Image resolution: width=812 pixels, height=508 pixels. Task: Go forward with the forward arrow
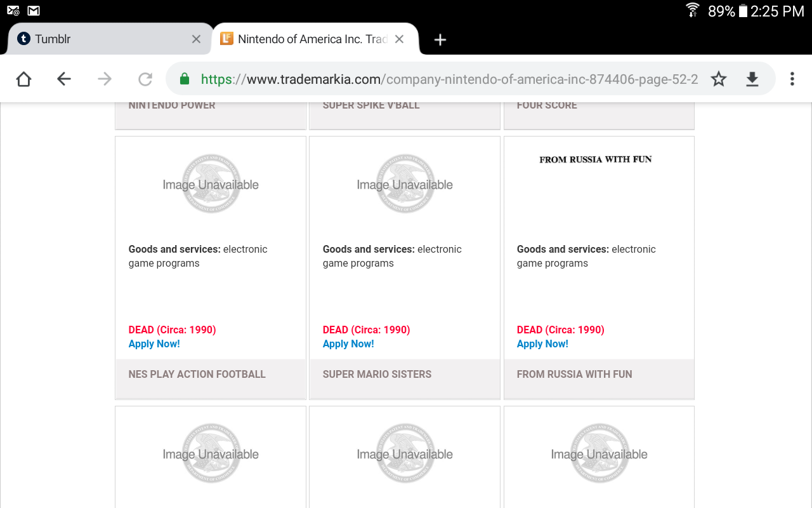(x=105, y=79)
